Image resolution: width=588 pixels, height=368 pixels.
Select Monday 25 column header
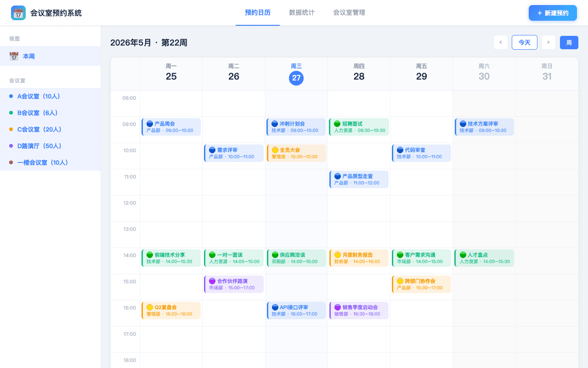[171, 74]
